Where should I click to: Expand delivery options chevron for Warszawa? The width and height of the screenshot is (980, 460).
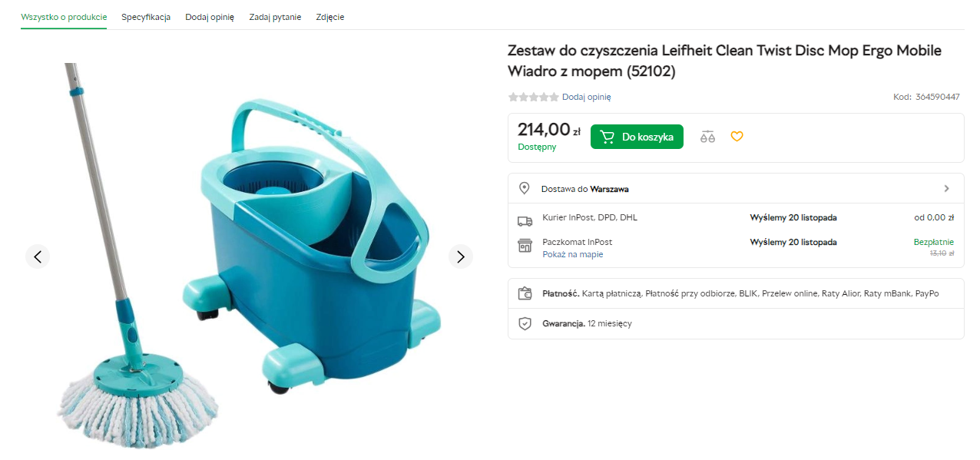946,188
